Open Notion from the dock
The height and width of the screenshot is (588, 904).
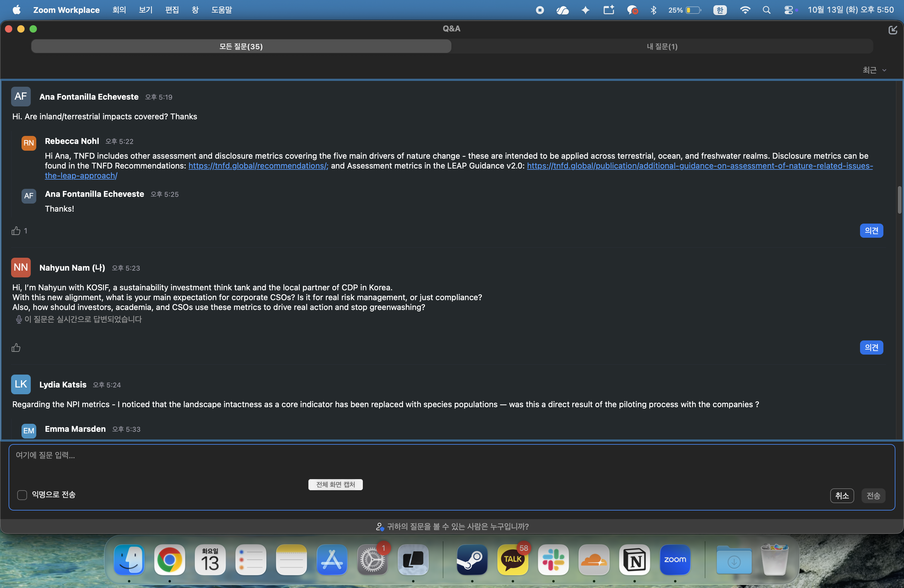point(635,559)
